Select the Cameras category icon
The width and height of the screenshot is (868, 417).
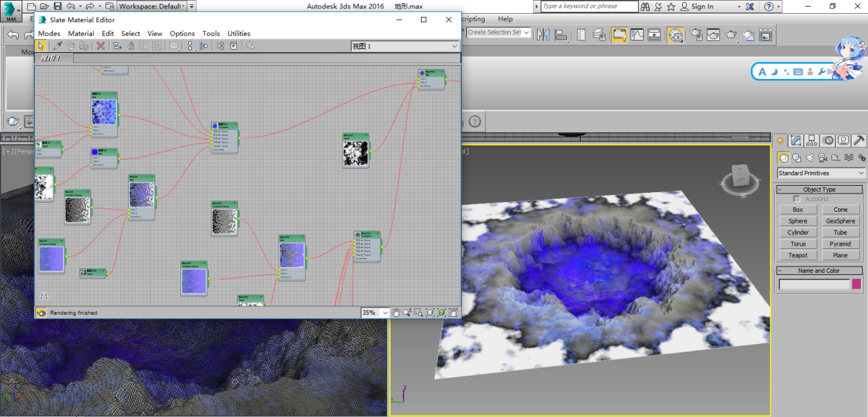coord(822,158)
